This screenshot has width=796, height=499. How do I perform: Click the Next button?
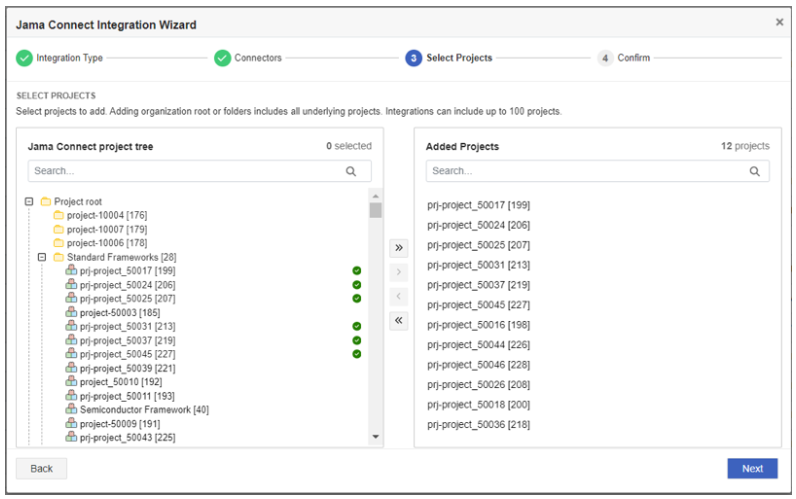tap(752, 469)
